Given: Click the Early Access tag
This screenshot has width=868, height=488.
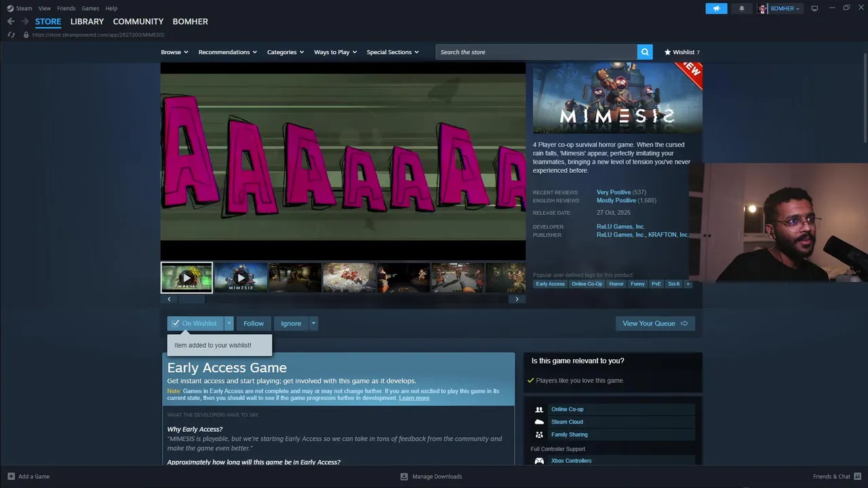Looking at the screenshot, I should [x=550, y=284].
